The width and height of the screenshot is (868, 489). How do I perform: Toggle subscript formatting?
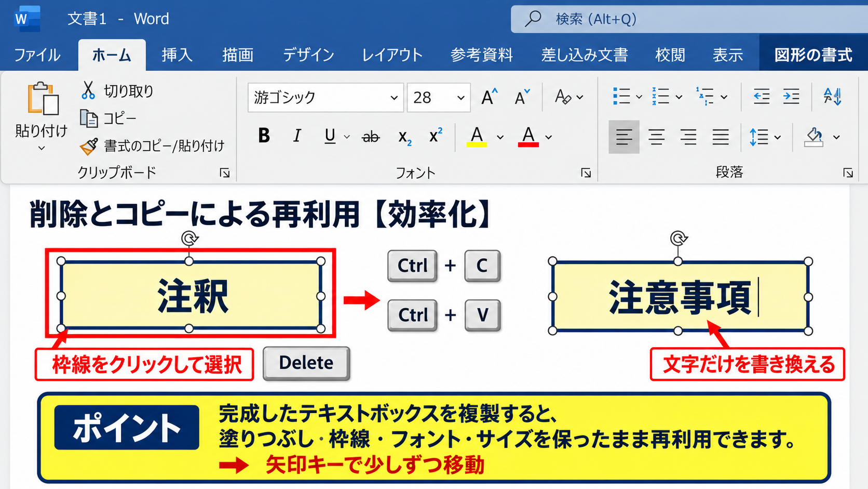click(405, 137)
